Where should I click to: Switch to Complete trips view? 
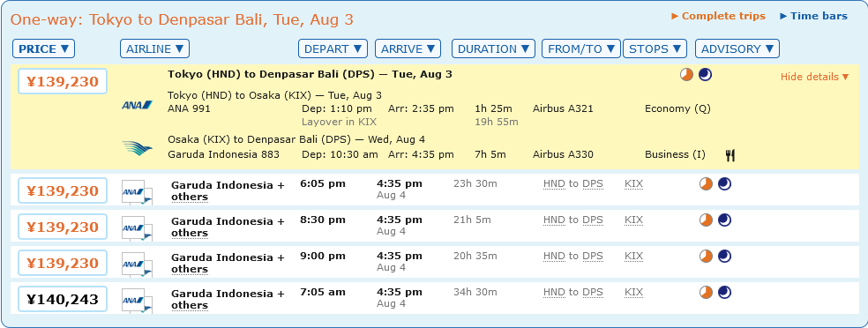coord(719,16)
